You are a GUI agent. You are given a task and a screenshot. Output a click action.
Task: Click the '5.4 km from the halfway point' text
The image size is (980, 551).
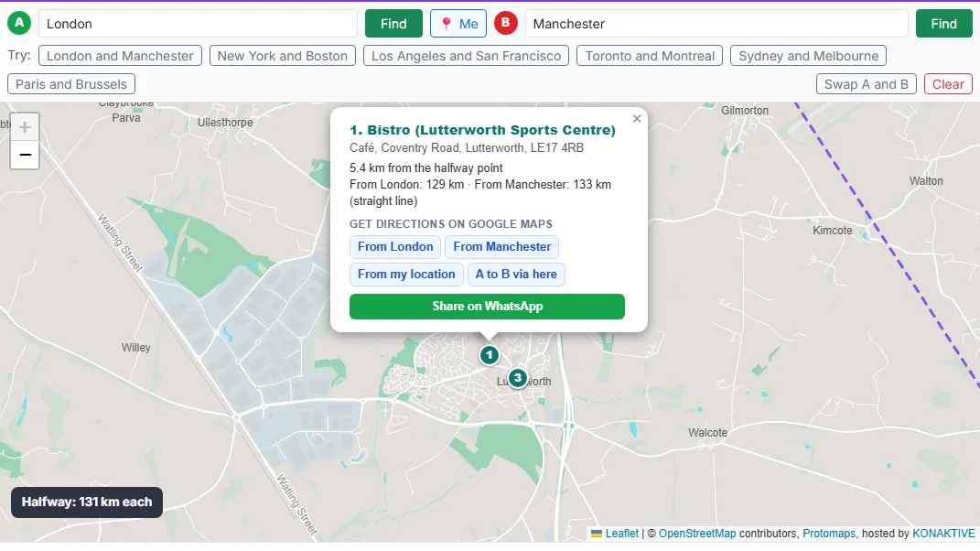point(426,167)
